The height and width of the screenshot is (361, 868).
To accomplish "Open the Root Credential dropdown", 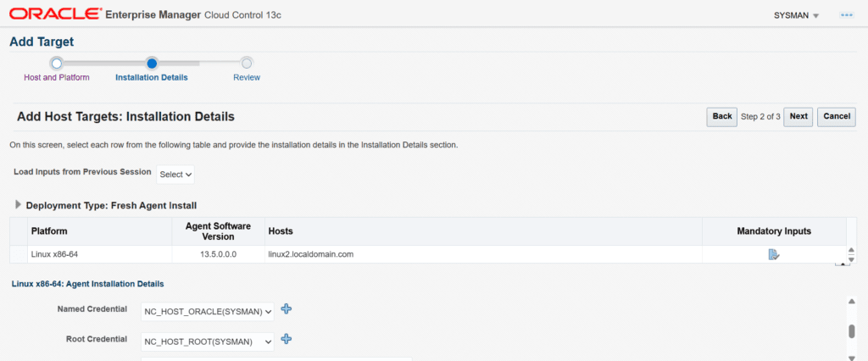I will [x=208, y=342].
